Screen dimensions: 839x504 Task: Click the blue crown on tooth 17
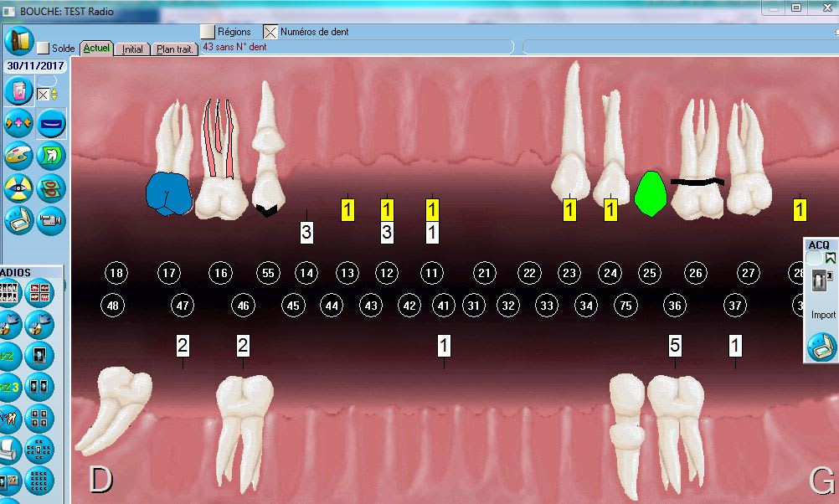coord(168,194)
